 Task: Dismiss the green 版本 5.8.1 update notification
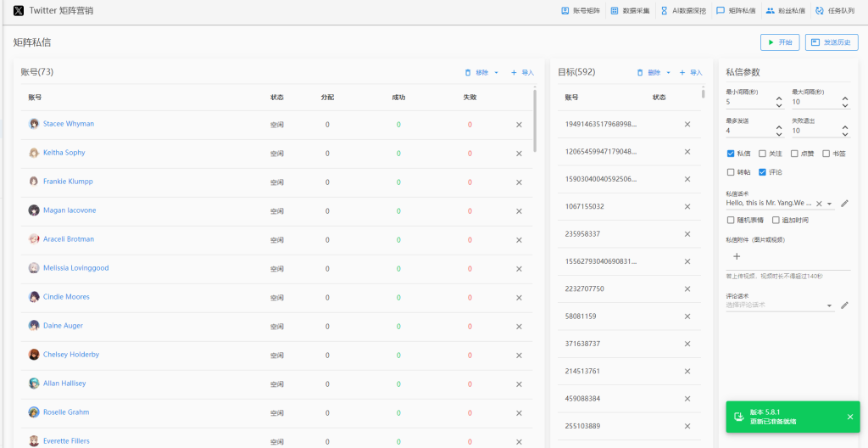(x=850, y=417)
